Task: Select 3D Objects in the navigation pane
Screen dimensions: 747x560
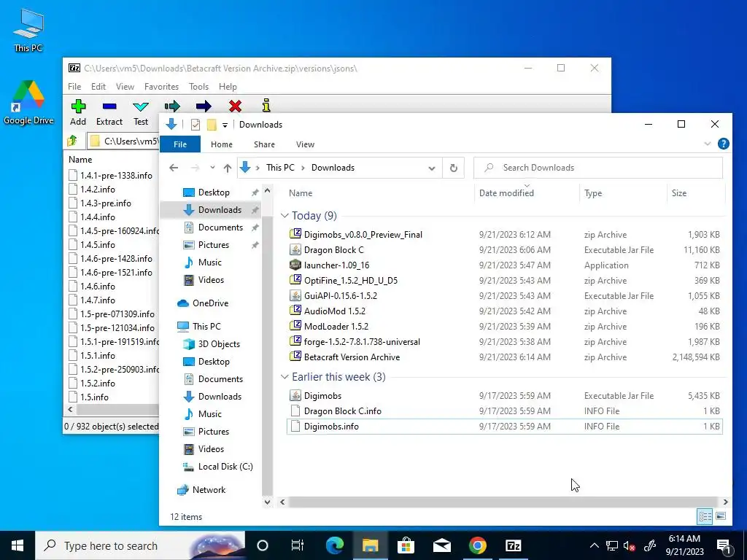Action: coord(219,344)
